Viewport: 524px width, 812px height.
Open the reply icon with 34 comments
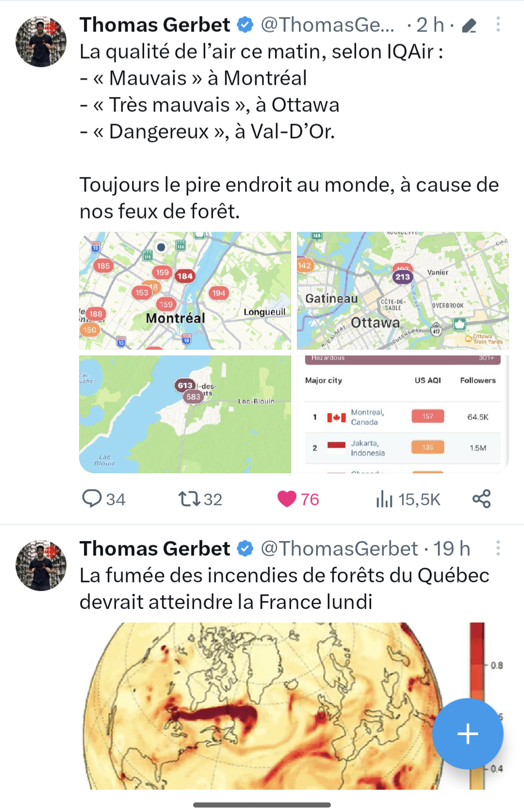92,498
